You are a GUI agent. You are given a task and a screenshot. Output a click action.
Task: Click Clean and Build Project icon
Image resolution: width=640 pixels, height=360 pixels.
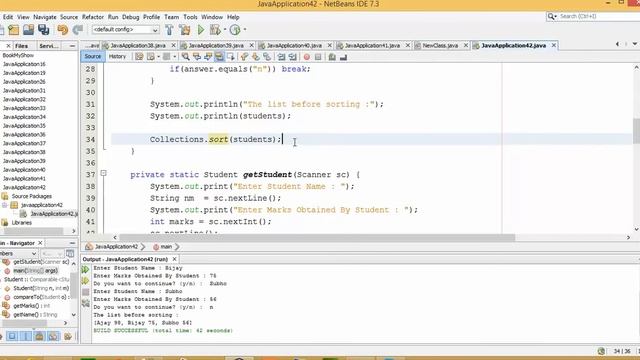pos(184,30)
